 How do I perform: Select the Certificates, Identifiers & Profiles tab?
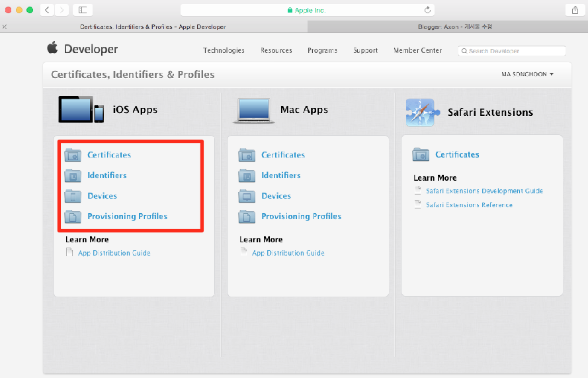pos(153,26)
